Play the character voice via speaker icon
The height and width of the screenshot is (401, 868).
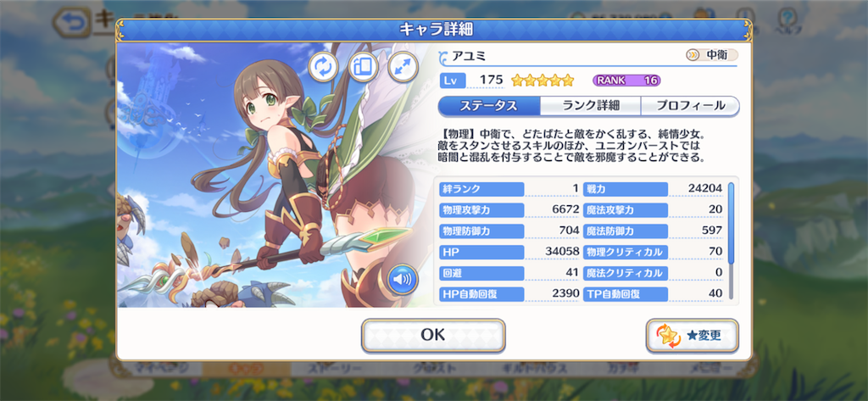tap(403, 280)
